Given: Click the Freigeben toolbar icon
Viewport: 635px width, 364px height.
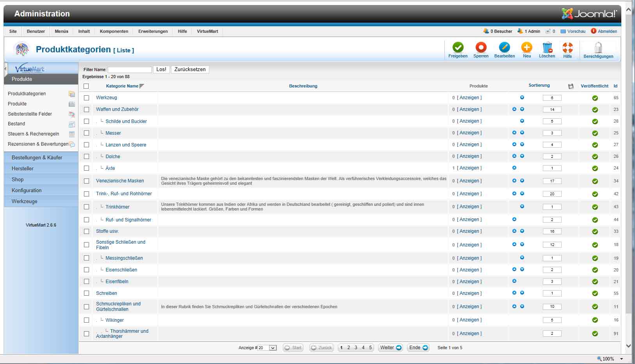Looking at the screenshot, I should click(x=458, y=48).
